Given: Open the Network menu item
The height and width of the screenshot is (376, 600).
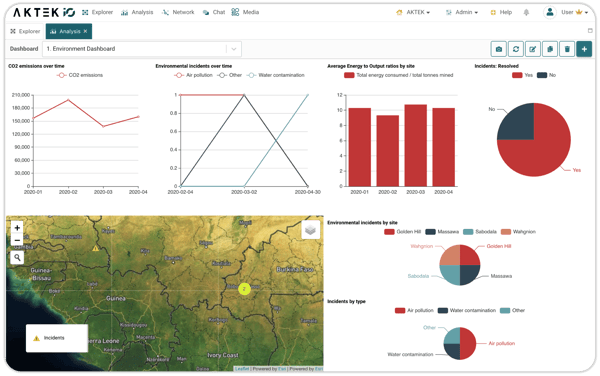Looking at the screenshot, I should click(178, 12).
